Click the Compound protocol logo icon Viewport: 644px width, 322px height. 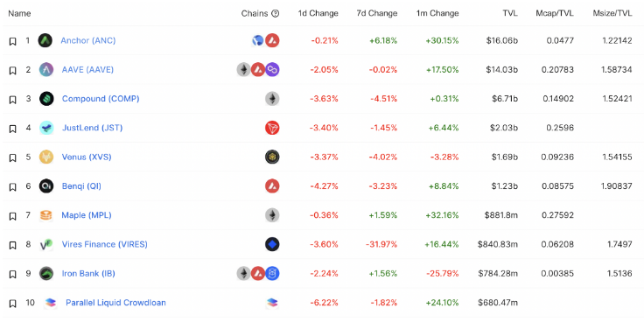point(46,99)
